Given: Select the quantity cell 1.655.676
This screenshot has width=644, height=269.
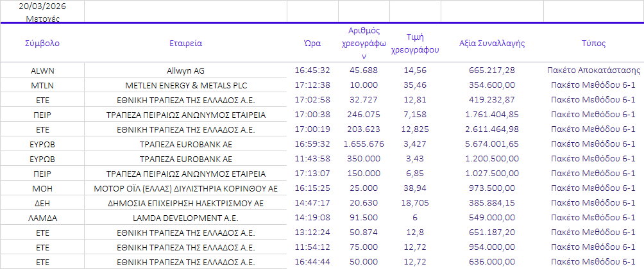Looking at the screenshot, I should 364,144.
